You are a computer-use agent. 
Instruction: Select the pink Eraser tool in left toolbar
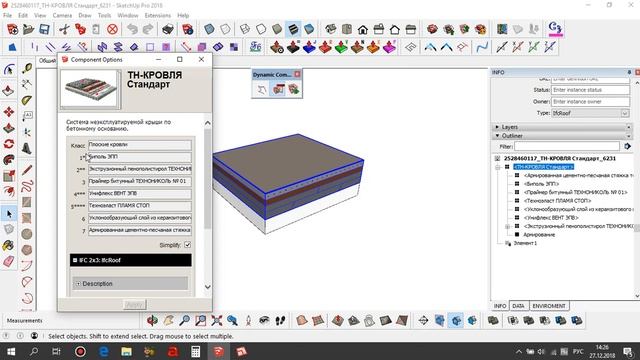click(9, 261)
